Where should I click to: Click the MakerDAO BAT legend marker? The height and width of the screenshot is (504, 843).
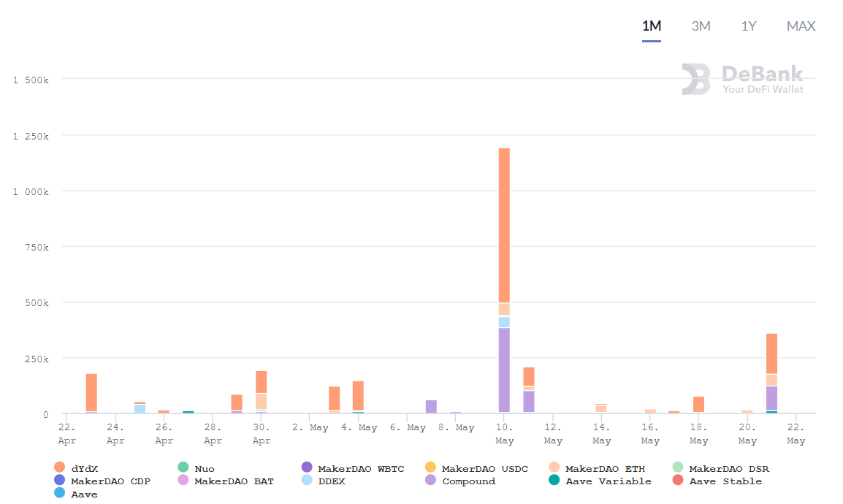tap(183, 481)
